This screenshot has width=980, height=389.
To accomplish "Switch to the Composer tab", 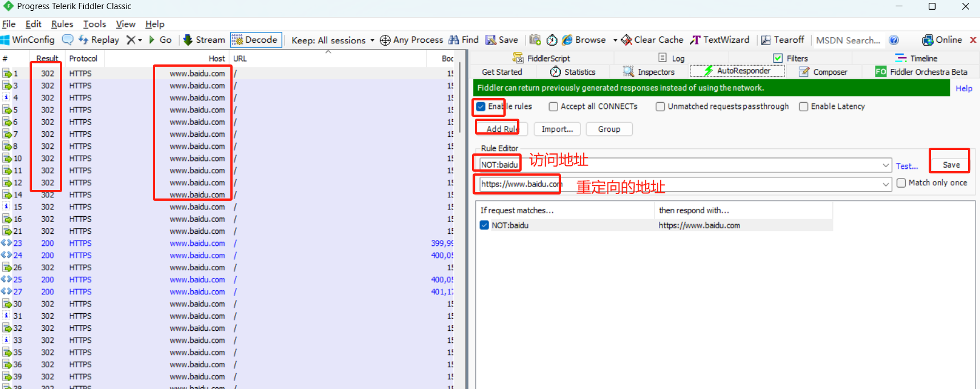I will 823,72.
